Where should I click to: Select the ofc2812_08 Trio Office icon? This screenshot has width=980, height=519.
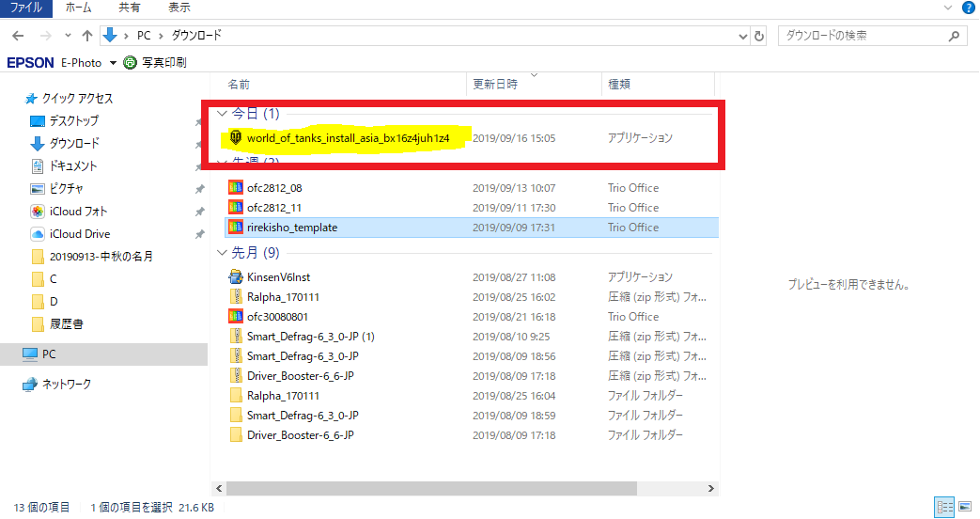pos(236,188)
